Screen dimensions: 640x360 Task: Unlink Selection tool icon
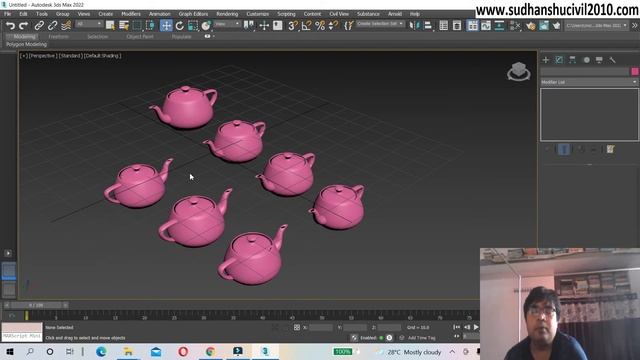pos(52,26)
